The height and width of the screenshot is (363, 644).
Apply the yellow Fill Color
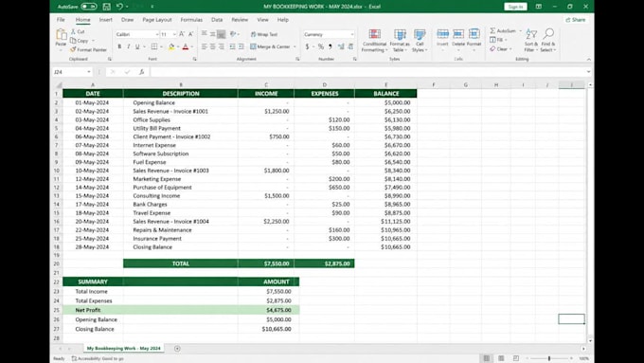pos(171,46)
